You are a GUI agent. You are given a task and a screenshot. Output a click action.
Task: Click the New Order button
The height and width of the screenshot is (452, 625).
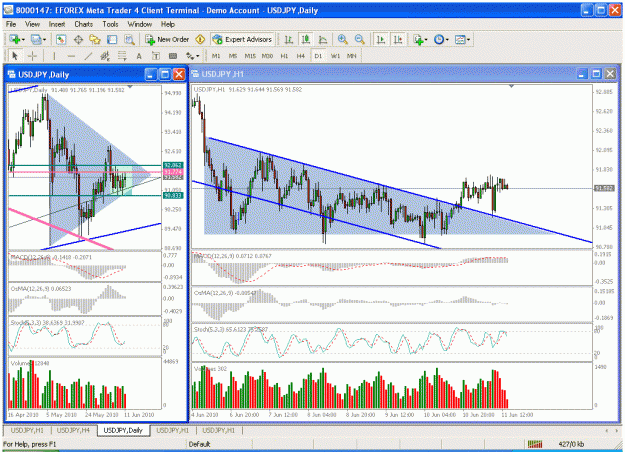167,39
